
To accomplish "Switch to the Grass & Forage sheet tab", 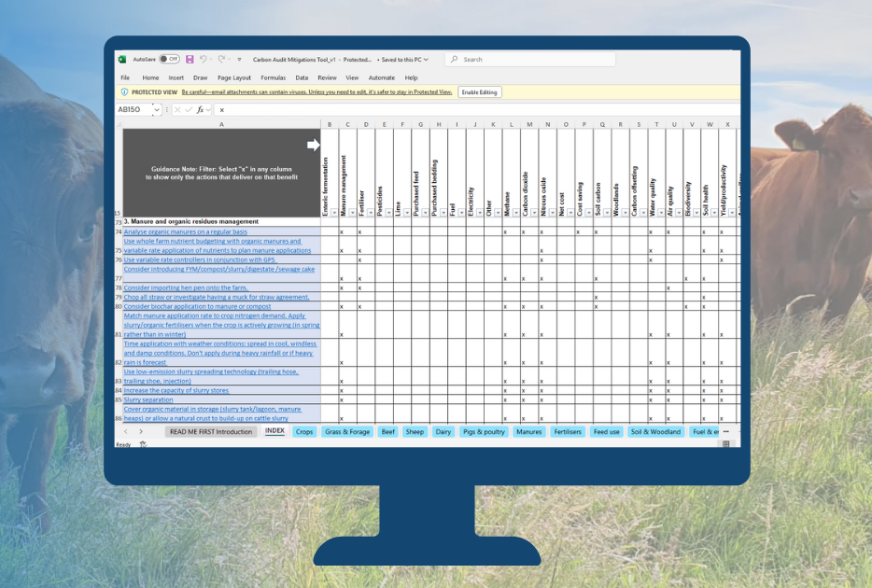I will pos(347,432).
